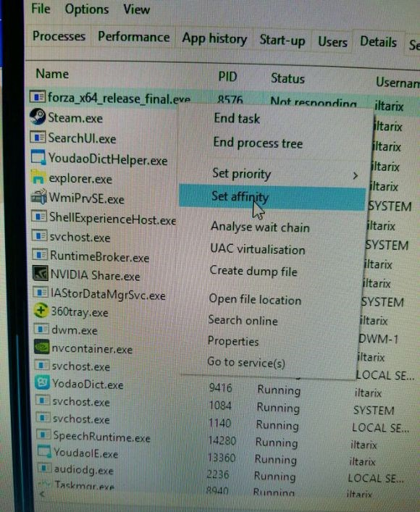This screenshot has height=512, width=420.
Task: Sort by the PID column header
Action: point(227,77)
